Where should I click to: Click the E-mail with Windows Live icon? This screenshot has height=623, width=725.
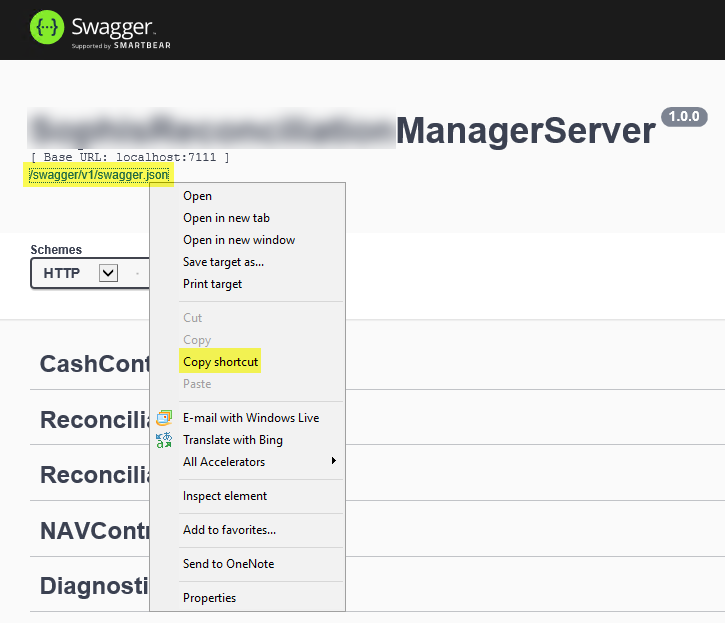164,418
